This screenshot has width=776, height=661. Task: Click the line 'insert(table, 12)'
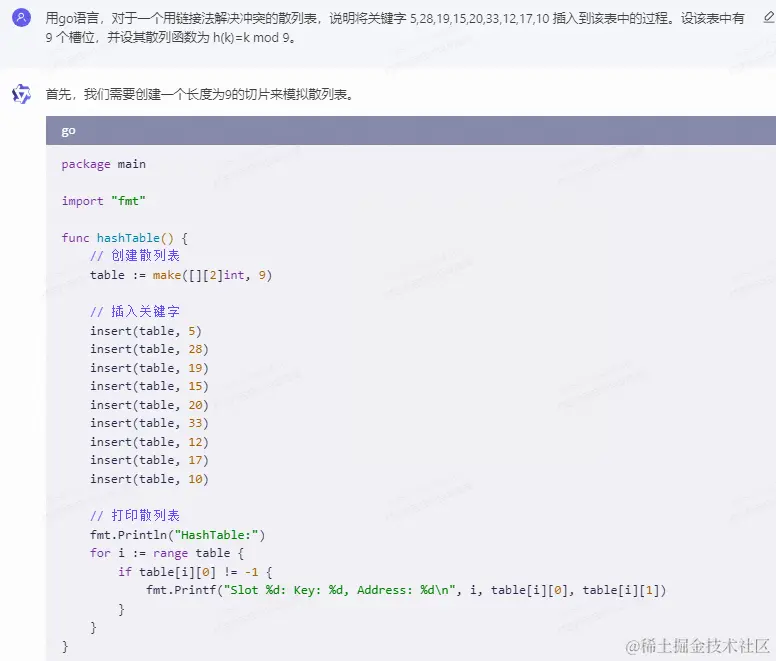[149, 442]
